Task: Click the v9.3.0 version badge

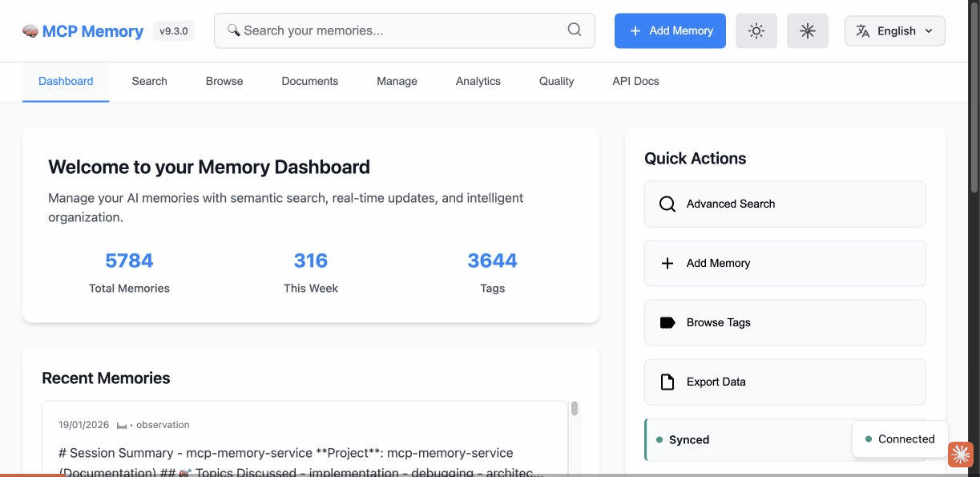Action: tap(173, 30)
